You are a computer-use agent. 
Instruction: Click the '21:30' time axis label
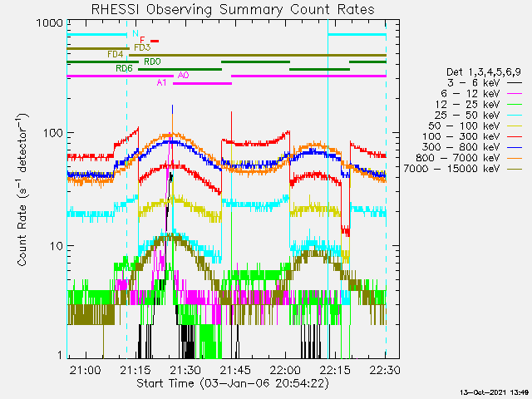[x=185, y=370]
